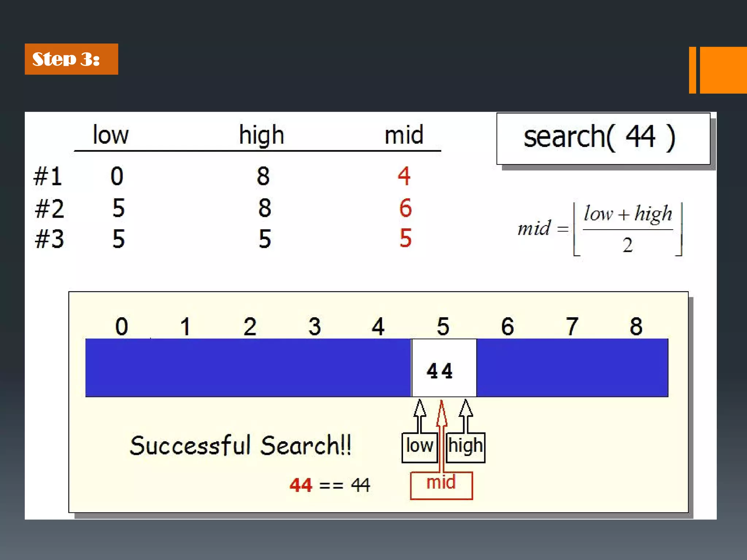747x560 pixels.
Task: Click array index label 8
Action: [x=636, y=326]
